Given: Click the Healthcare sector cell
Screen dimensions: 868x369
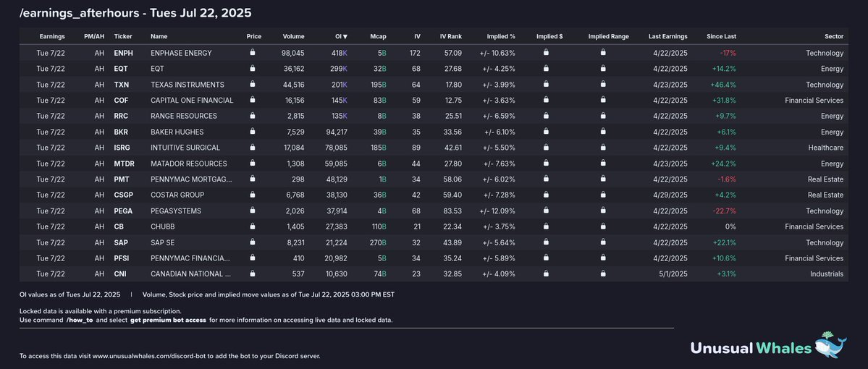Looking at the screenshot, I should click(825, 148).
